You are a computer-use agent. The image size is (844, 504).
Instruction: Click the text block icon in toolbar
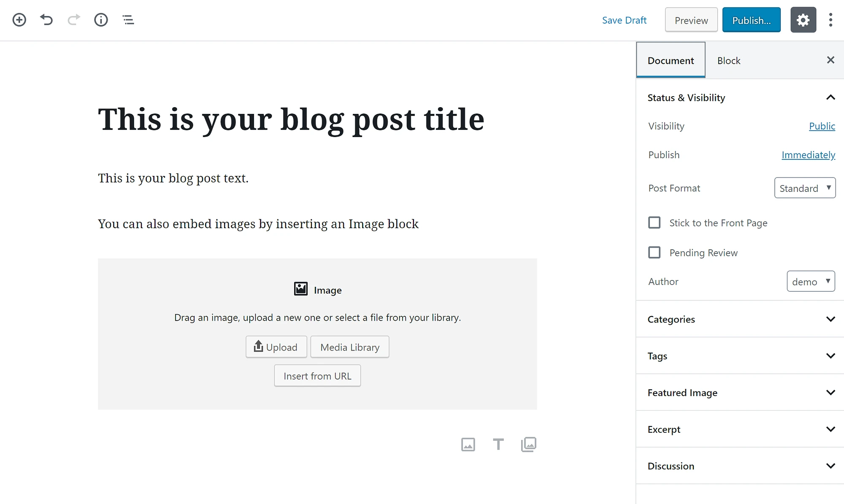[x=498, y=445]
